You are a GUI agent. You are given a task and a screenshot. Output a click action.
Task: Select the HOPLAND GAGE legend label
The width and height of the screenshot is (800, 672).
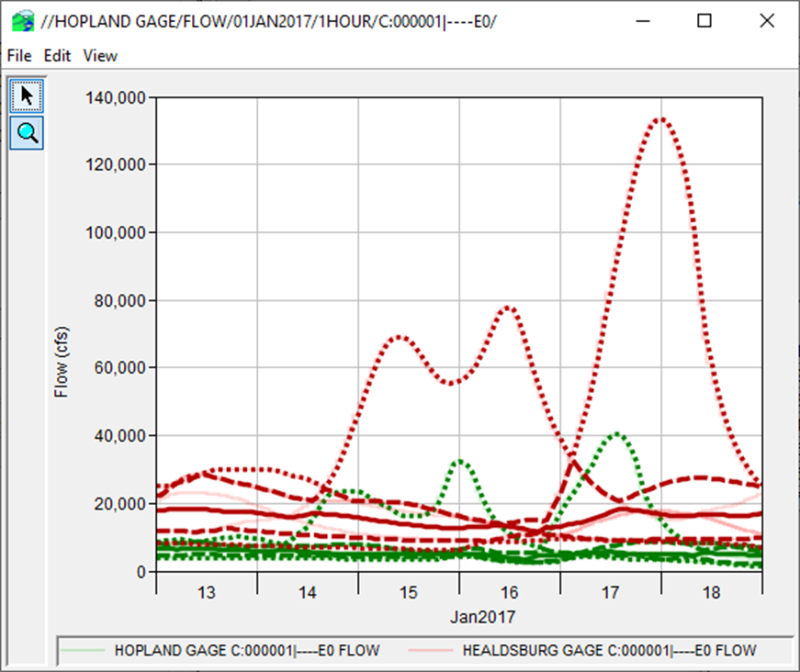click(246, 650)
